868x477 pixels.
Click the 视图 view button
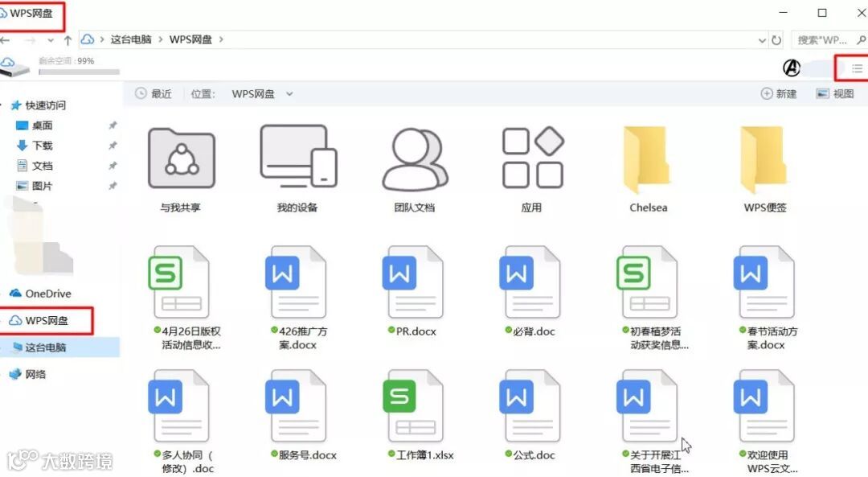[835, 93]
